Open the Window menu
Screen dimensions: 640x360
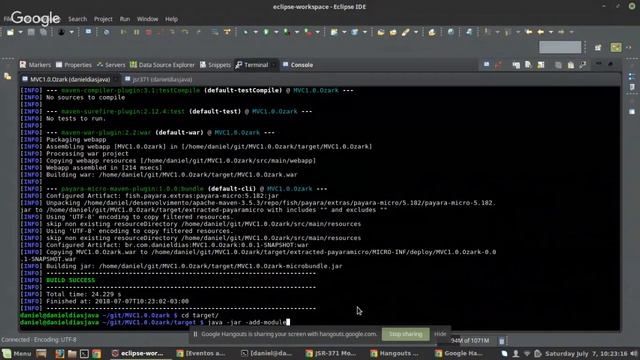(147, 19)
